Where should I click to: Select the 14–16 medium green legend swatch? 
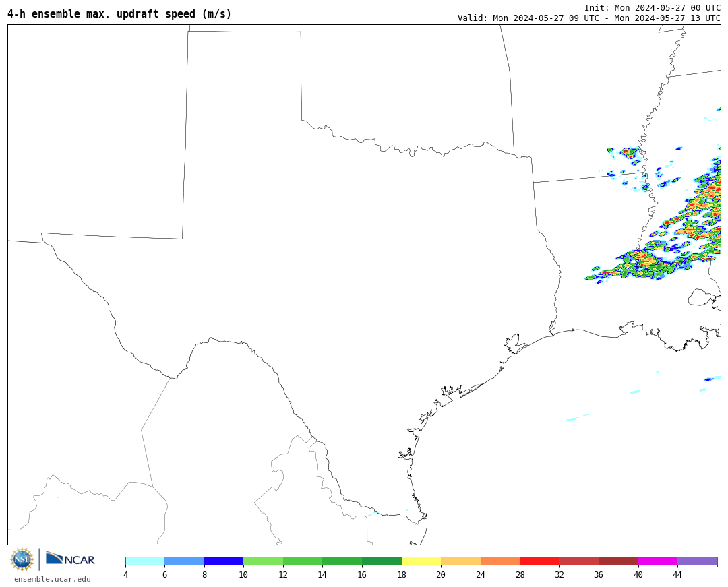(x=342, y=561)
